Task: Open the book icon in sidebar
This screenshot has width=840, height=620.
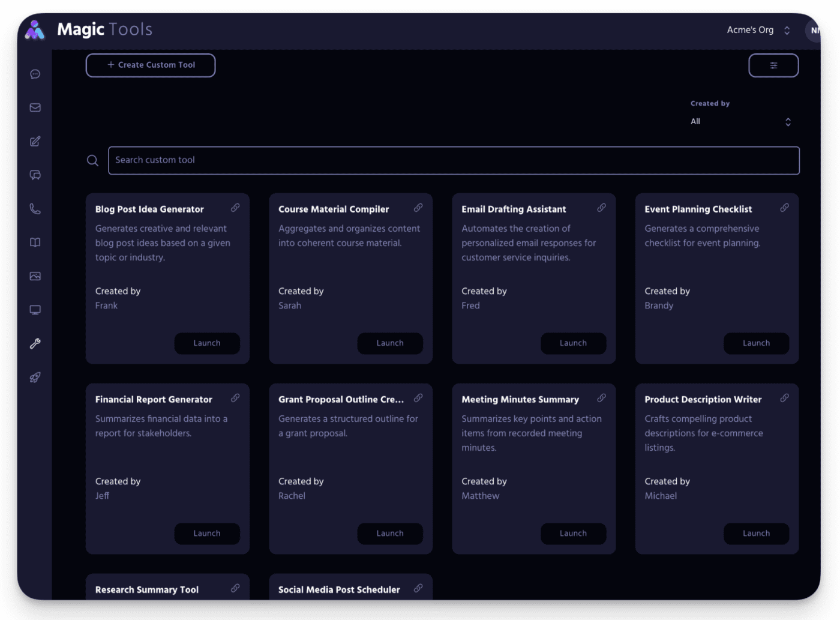Action: point(35,242)
